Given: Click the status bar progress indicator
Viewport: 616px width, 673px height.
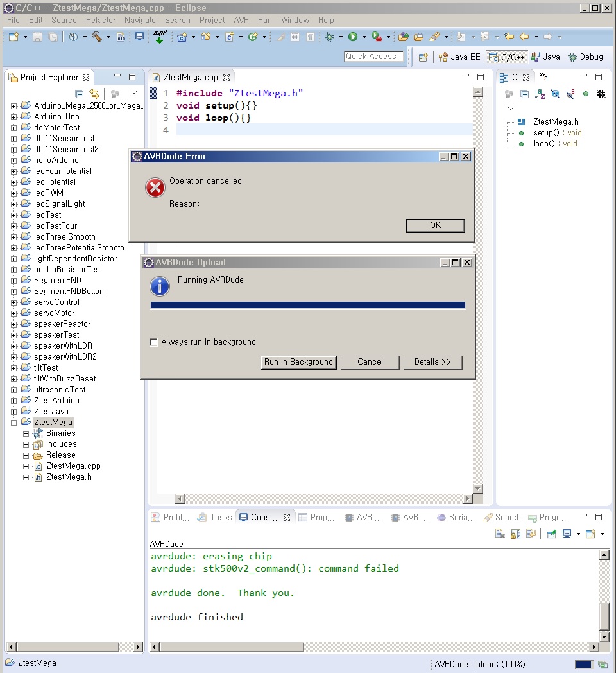Looking at the screenshot, I should [x=585, y=665].
